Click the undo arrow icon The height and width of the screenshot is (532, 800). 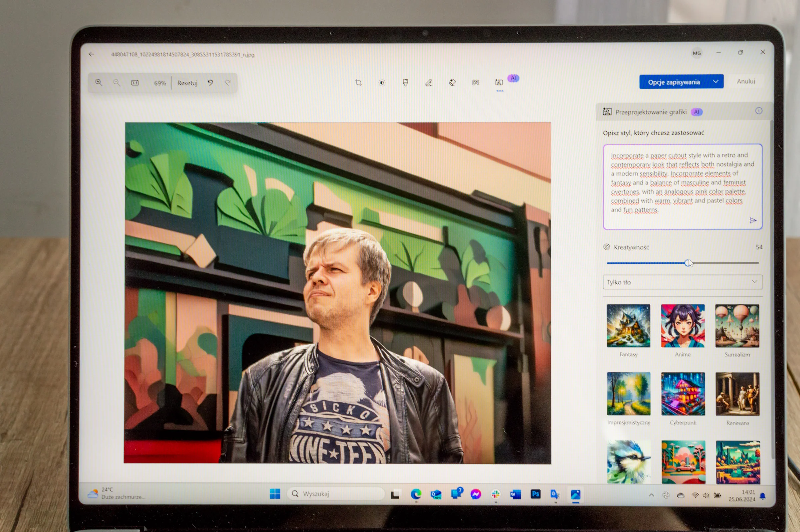point(210,83)
